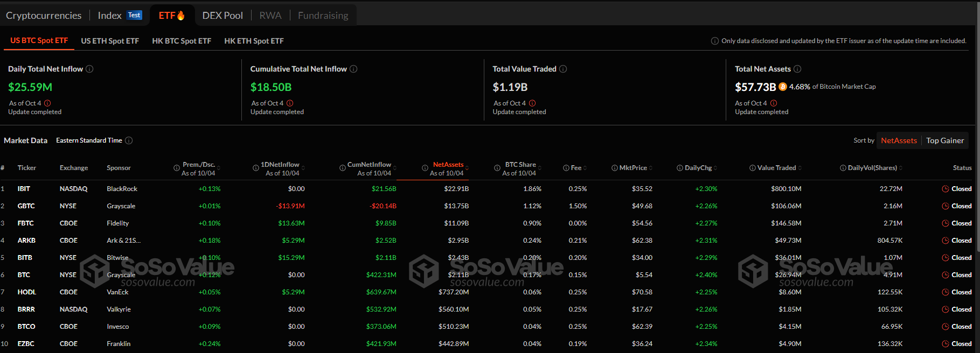Sort by NetAssets toggle button
980x353 pixels.
point(899,140)
